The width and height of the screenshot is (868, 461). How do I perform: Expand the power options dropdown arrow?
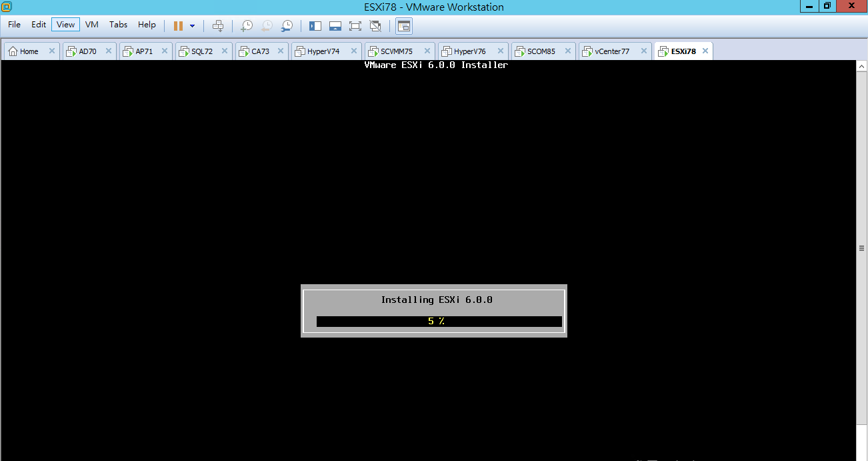click(x=192, y=26)
